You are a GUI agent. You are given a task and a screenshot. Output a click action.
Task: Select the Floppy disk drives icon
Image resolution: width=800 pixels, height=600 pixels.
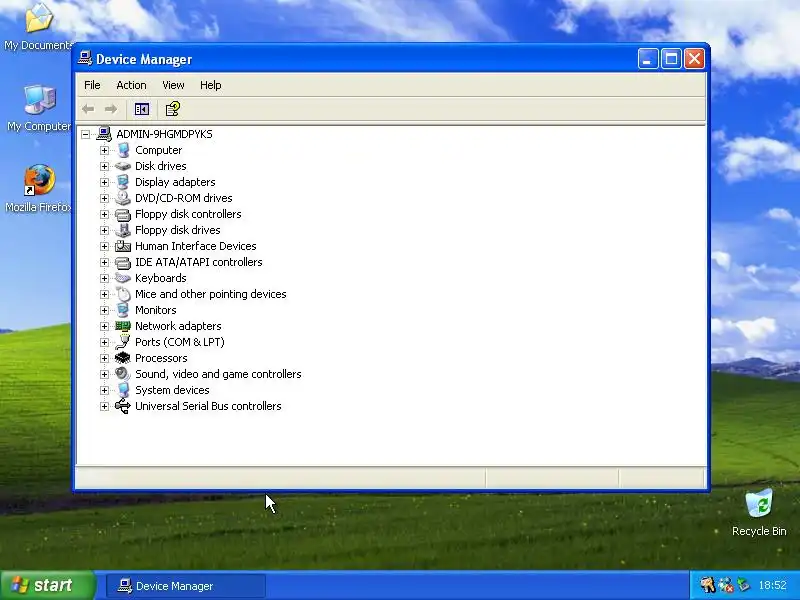tap(123, 230)
